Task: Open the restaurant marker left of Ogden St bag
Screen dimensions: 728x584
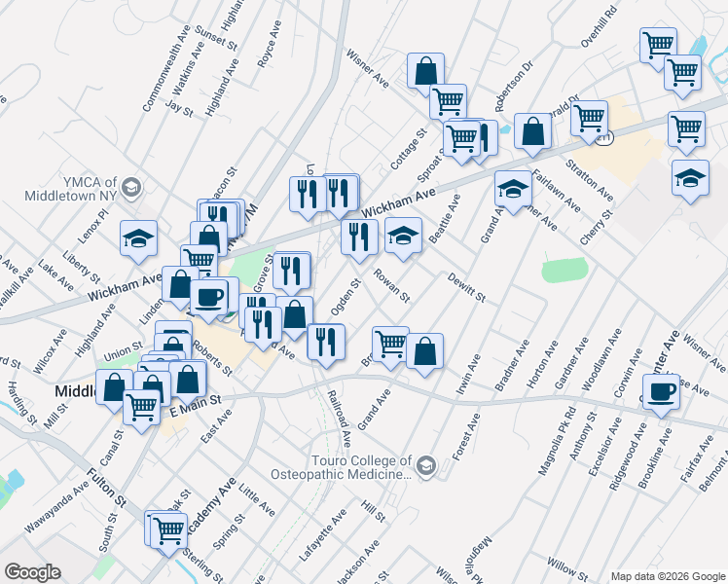Action: coord(263,326)
